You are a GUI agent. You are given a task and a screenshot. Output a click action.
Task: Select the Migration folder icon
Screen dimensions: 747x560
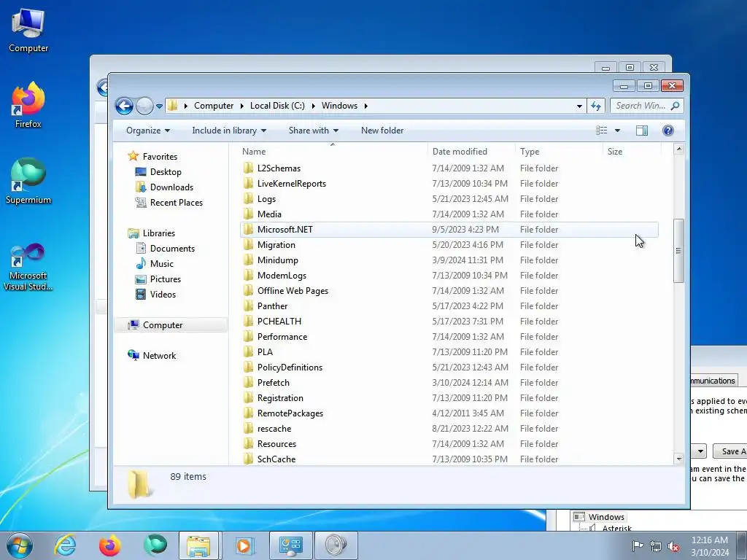[x=248, y=245]
